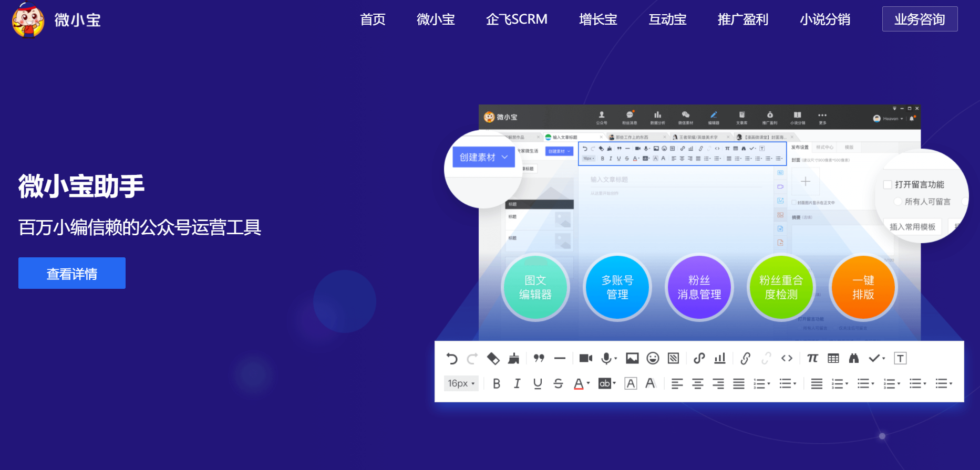Click the notification bell icon
The width and height of the screenshot is (980, 470).
912,119
